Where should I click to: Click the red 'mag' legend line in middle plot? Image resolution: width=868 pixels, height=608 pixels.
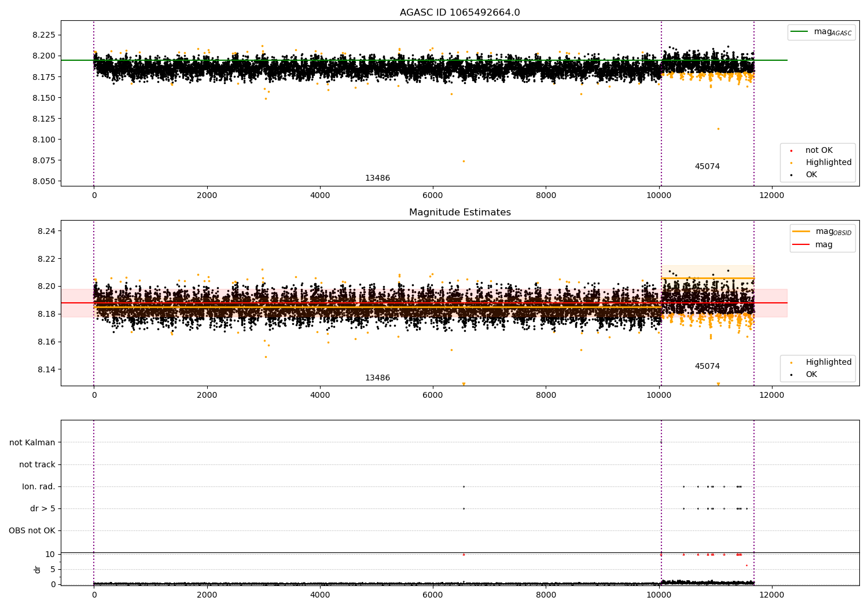801,245
